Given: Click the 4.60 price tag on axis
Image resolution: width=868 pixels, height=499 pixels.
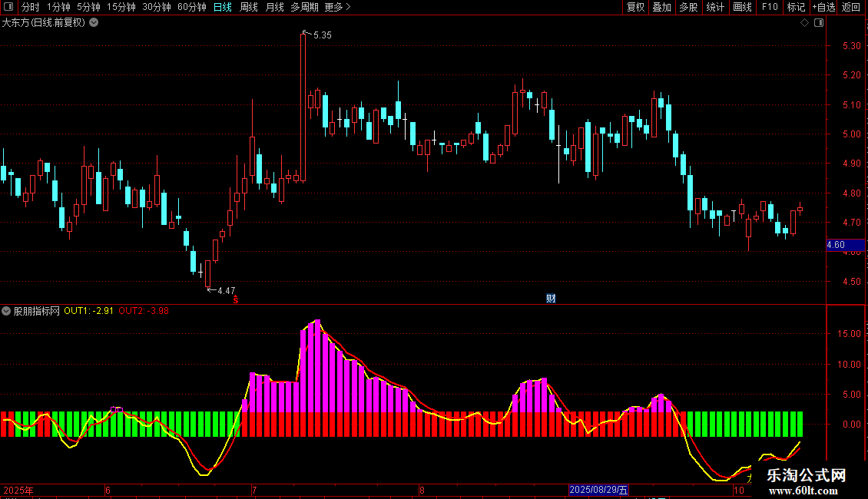Looking at the screenshot, I should [x=845, y=245].
